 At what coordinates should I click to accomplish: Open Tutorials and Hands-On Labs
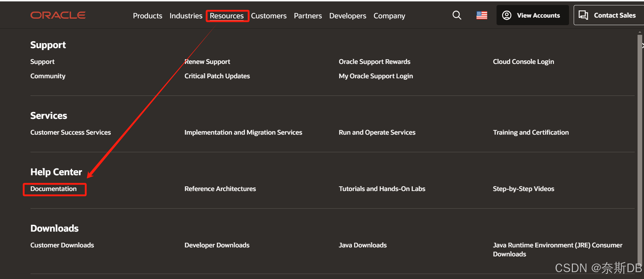[382, 189]
